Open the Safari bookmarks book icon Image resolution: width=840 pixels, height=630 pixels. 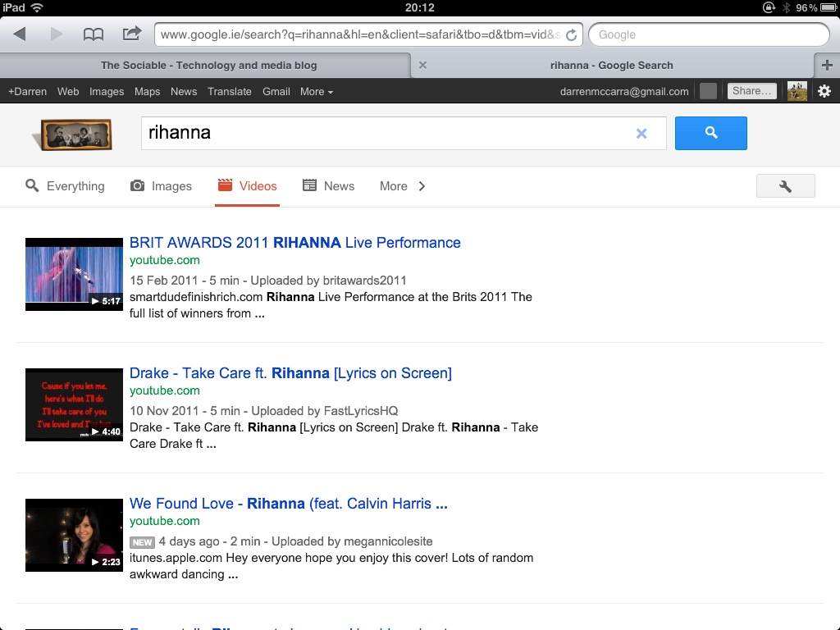(x=94, y=34)
